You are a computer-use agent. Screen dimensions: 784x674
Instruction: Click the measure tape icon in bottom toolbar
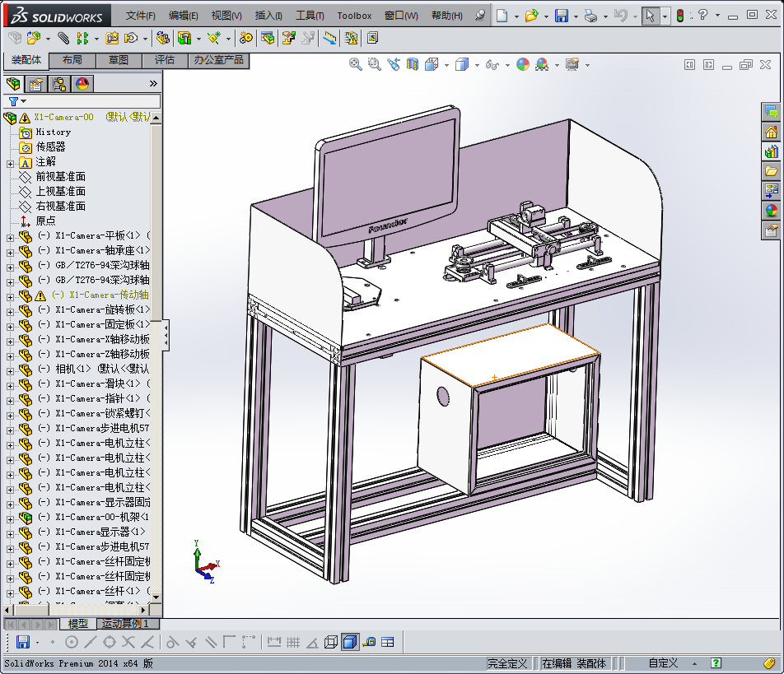[369, 642]
